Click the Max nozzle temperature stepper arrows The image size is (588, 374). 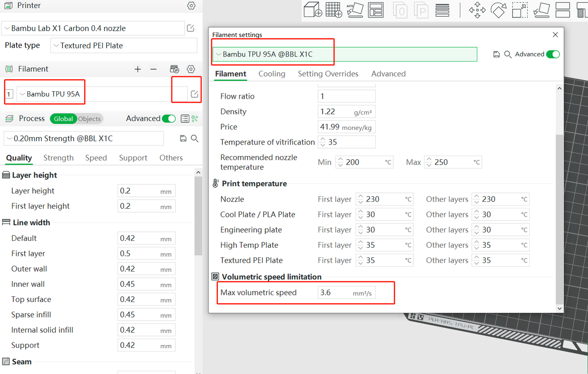(428, 162)
